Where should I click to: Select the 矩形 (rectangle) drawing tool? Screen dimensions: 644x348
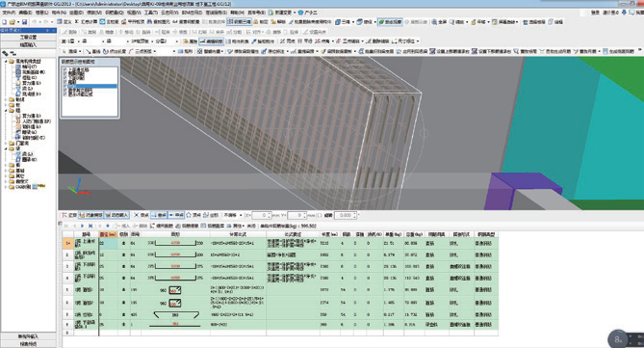click(186, 51)
